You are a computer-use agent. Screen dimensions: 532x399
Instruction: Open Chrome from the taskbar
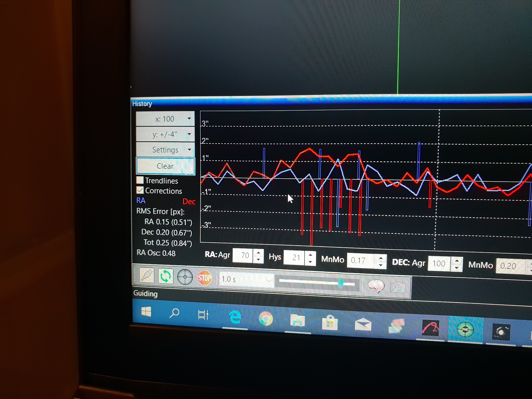pos(265,319)
